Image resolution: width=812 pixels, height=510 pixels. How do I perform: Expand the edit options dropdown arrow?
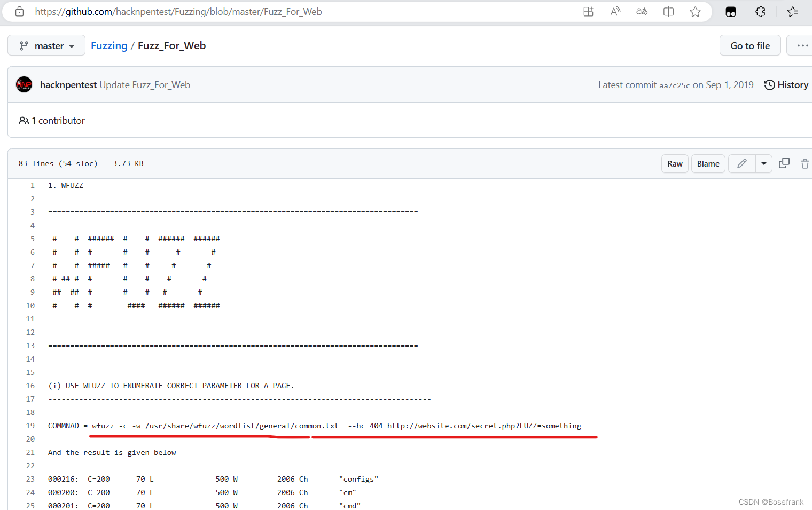(764, 164)
